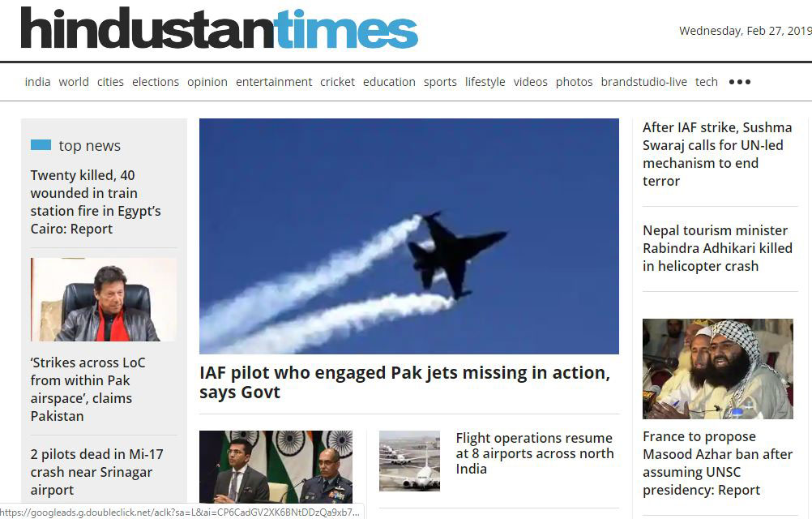812x519 pixels.
Task: Open the Masood Azhar press conference photo
Action: (718, 369)
